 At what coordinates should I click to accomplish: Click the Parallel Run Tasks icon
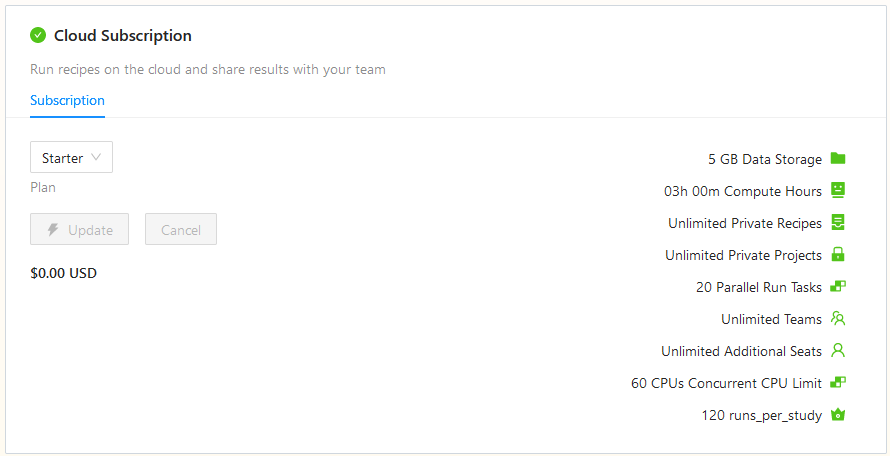pyautogui.click(x=838, y=287)
